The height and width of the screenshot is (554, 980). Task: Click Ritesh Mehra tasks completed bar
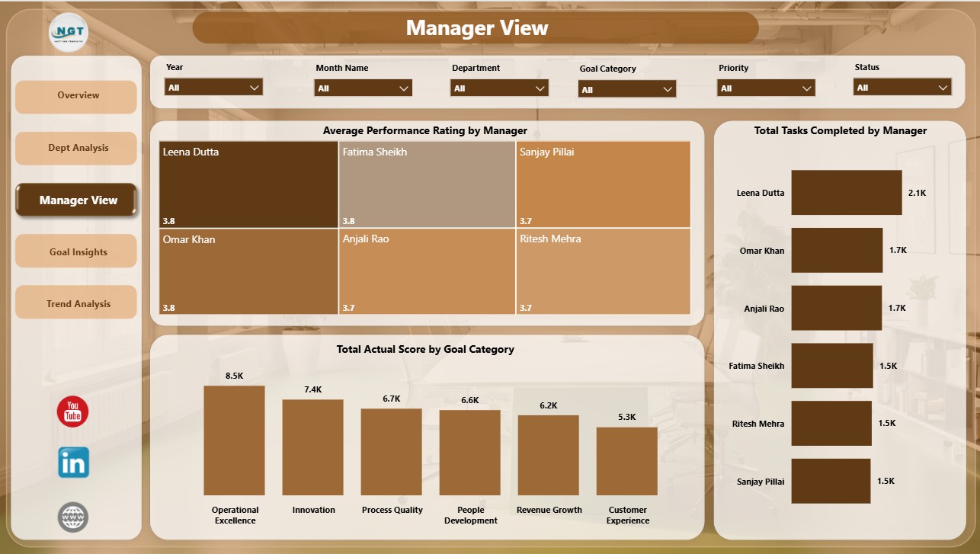tap(831, 423)
